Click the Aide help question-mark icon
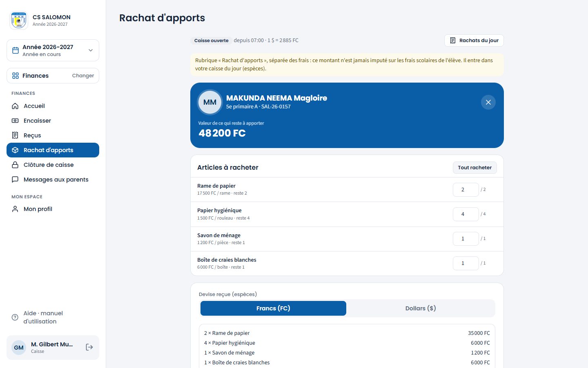588x368 pixels. 15,317
